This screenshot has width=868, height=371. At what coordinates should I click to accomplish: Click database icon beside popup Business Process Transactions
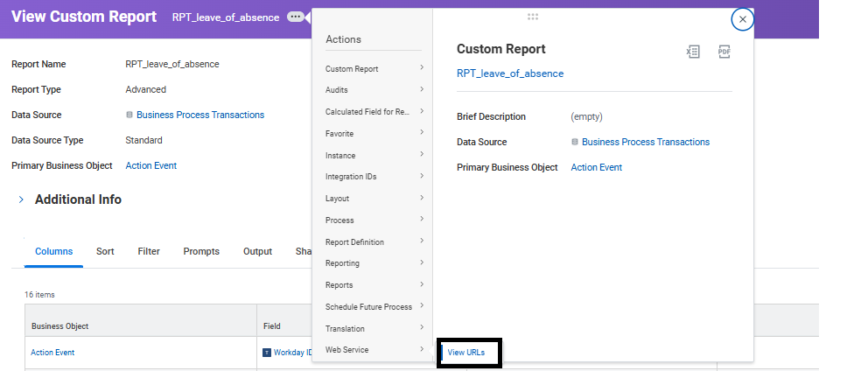(575, 142)
